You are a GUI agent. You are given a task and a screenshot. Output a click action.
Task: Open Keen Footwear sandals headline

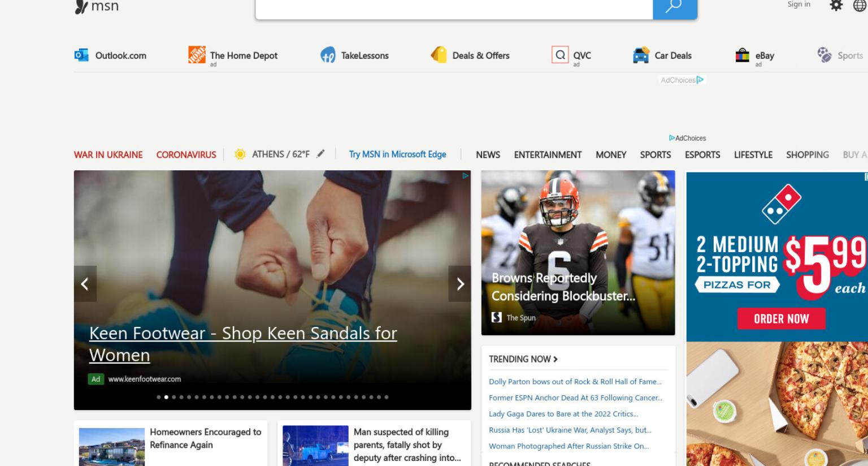(x=243, y=344)
